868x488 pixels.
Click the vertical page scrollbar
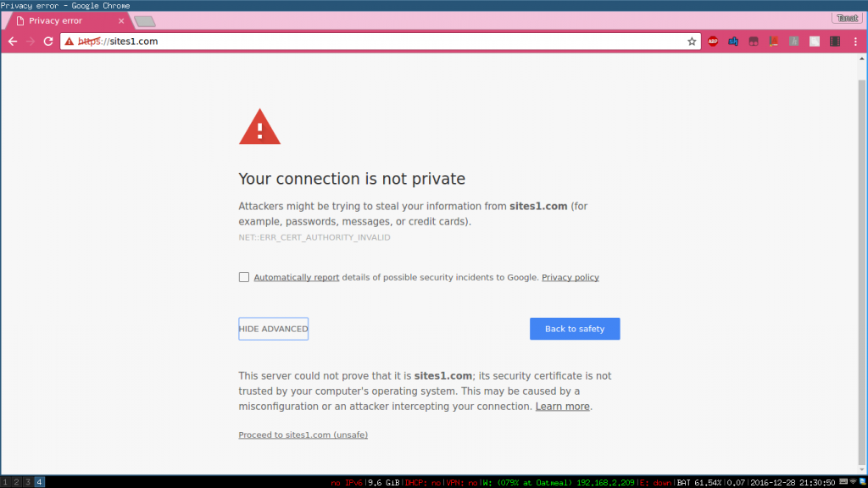[862, 264]
